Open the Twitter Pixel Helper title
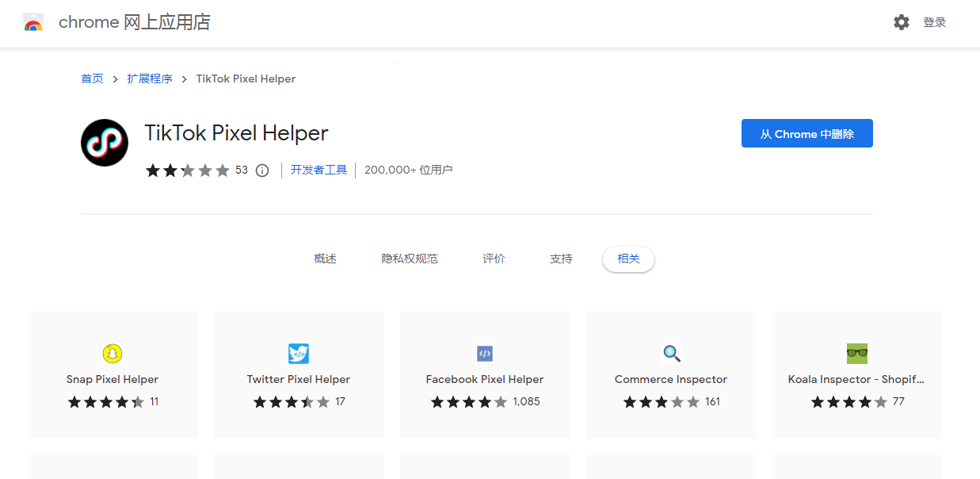Viewport: 980px width, 479px height. (x=299, y=380)
